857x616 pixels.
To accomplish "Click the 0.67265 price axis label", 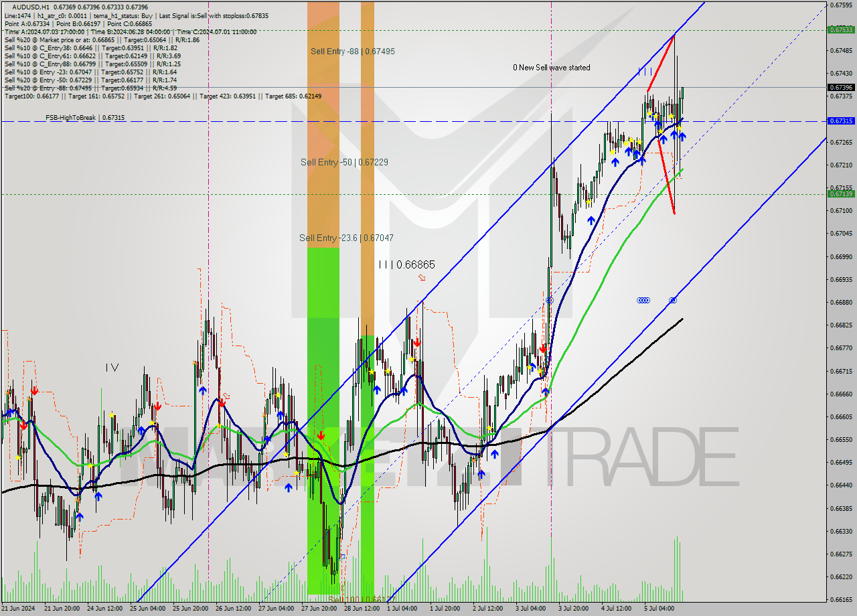I will 841,142.
